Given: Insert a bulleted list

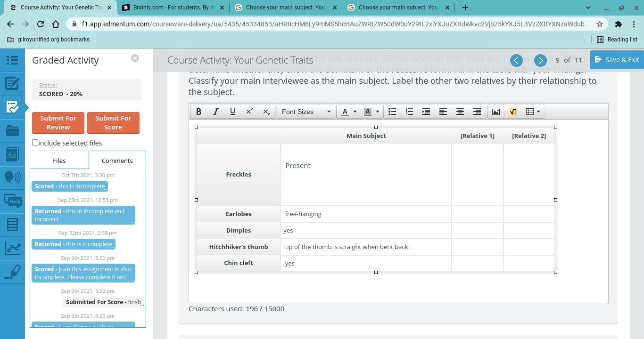Looking at the screenshot, I should [x=392, y=112].
